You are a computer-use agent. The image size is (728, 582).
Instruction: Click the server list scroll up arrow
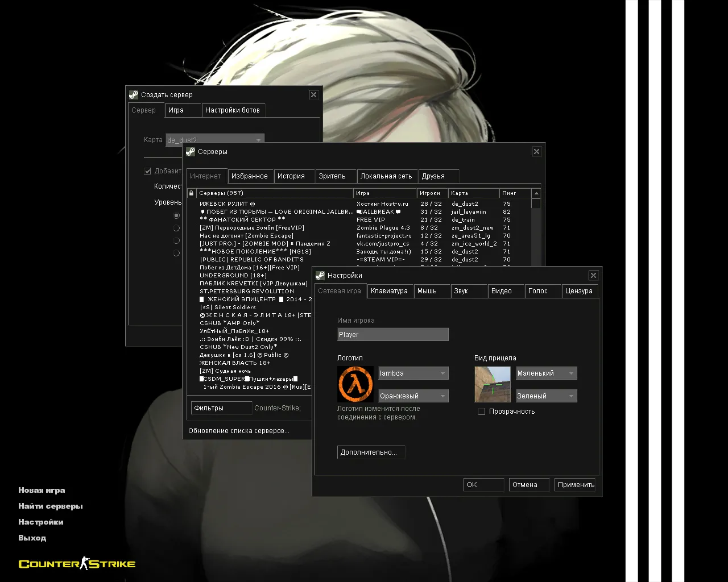[536, 194]
